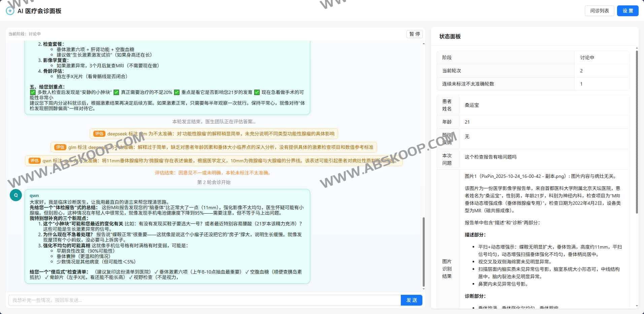Click the 评估 badge on the glm annotation
This screenshot has width=644, height=314.
tap(61, 147)
